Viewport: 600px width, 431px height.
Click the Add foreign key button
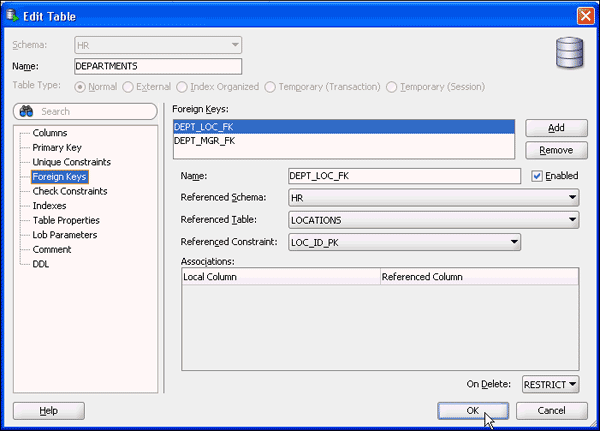[556, 128]
